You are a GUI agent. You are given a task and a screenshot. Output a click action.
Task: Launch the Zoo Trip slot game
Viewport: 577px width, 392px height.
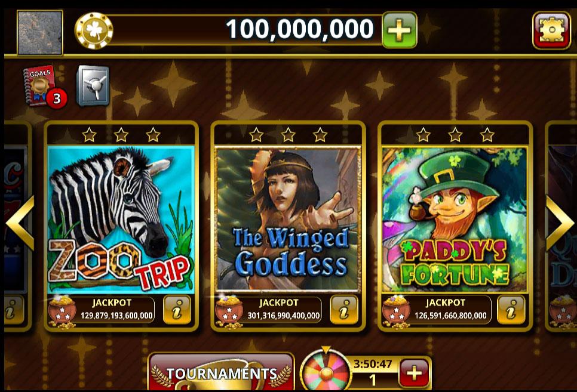(121, 220)
